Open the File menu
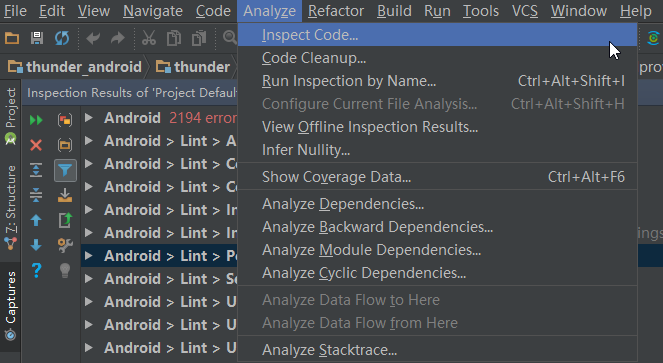The width and height of the screenshot is (663, 363). tap(15, 11)
